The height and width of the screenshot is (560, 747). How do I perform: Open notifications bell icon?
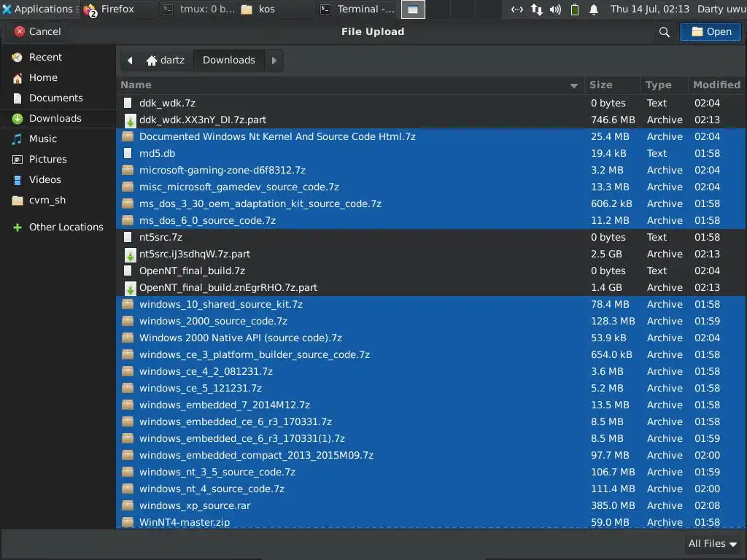pyautogui.click(x=594, y=9)
